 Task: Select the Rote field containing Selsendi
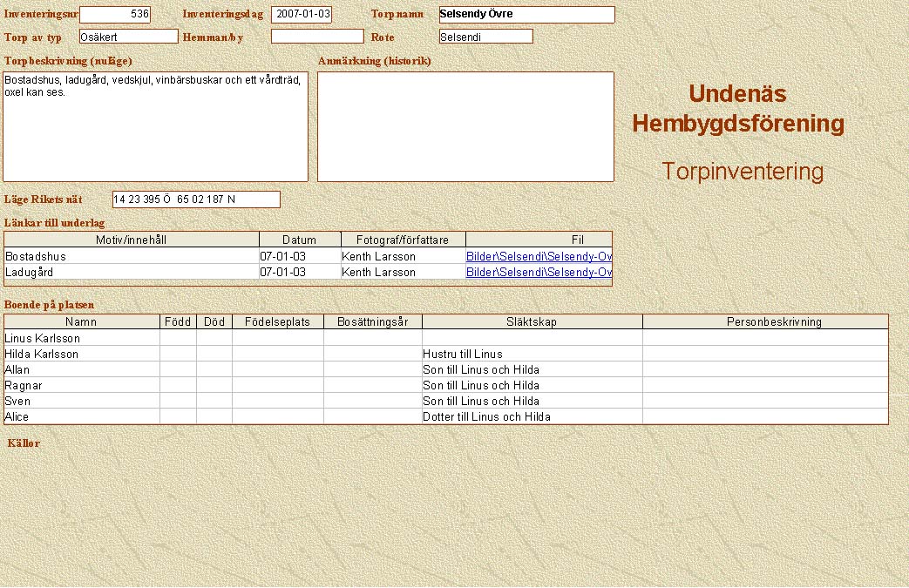tap(485, 37)
